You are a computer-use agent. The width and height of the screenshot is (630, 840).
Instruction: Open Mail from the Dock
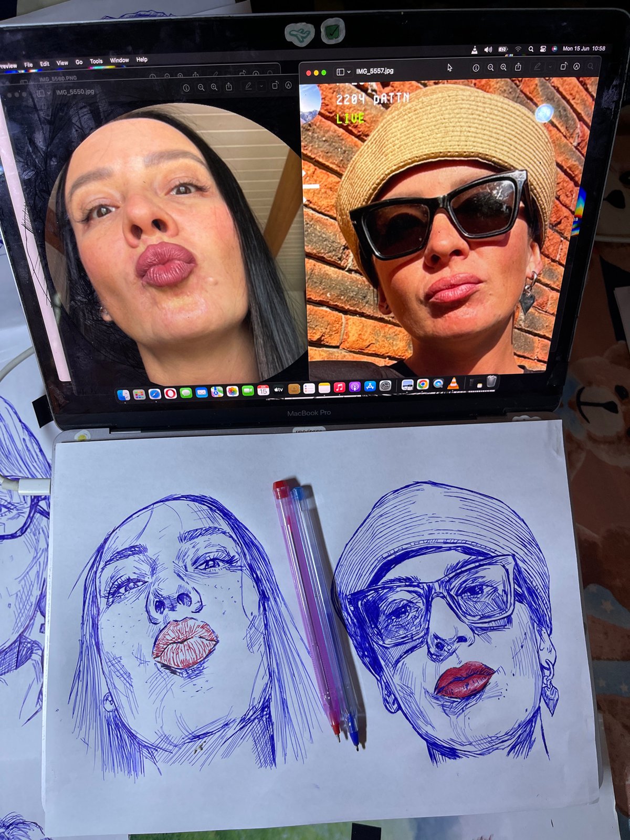coord(202,392)
